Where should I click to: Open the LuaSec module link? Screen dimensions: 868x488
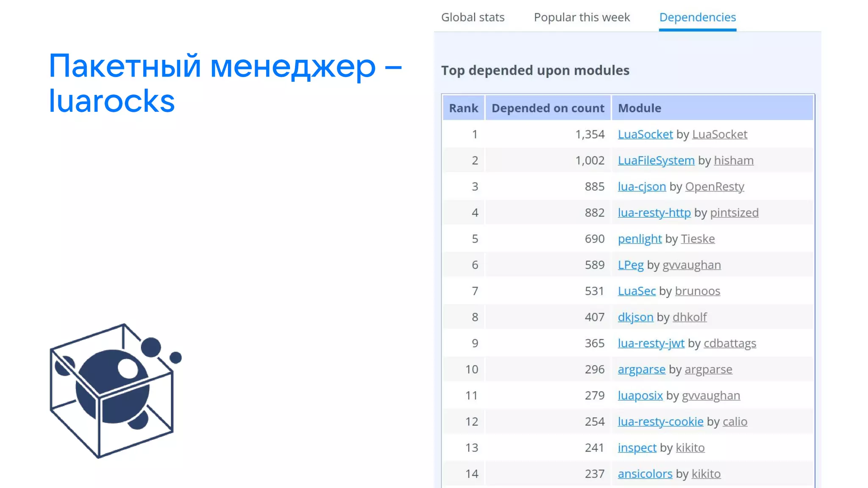[637, 291]
